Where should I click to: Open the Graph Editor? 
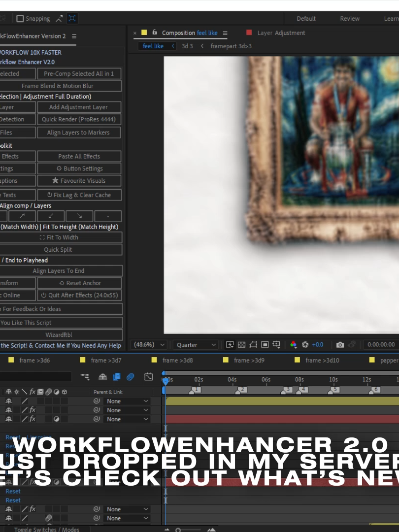[x=148, y=377]
